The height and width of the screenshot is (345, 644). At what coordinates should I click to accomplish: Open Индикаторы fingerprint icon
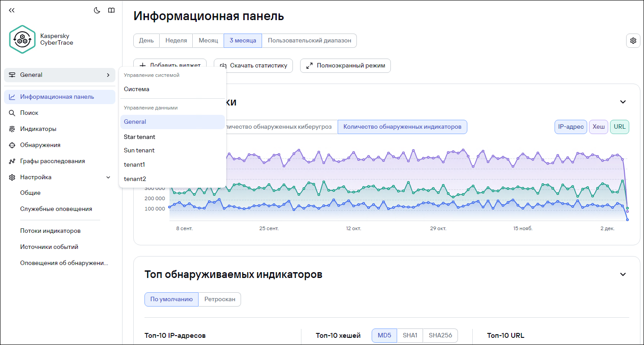(x=12, y=129)
